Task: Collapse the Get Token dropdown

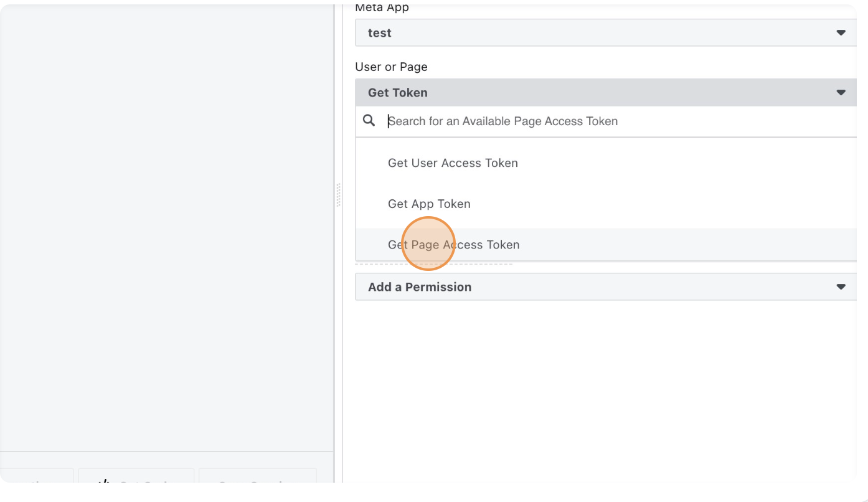Action: click(x=606, y=92)
